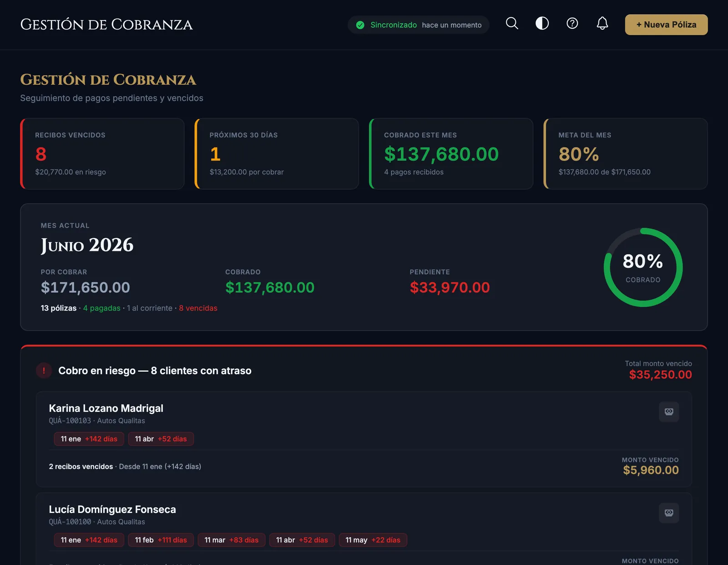Click the red alert icon beside Cobro en riesgo

[x=44, y=371]
